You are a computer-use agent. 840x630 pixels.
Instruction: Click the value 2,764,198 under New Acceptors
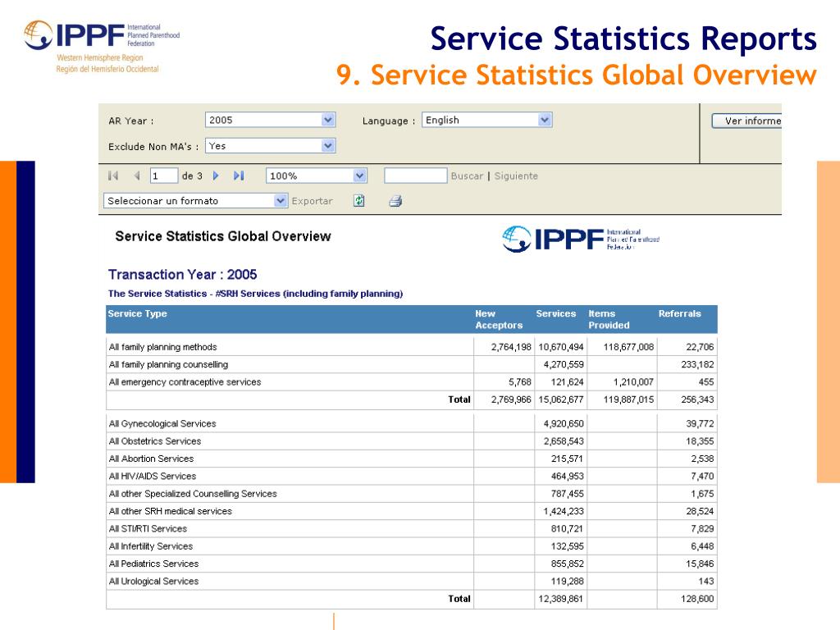click(511, 347)
